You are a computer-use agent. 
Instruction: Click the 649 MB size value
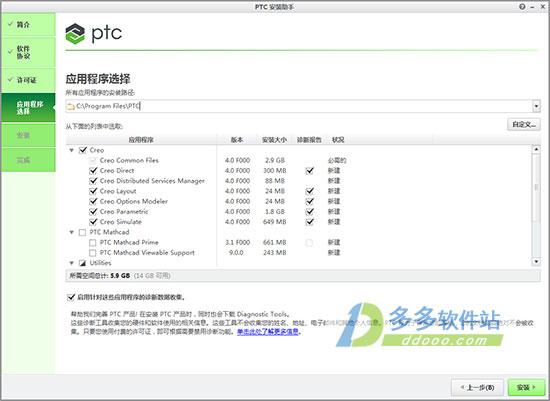coord(275,222)
